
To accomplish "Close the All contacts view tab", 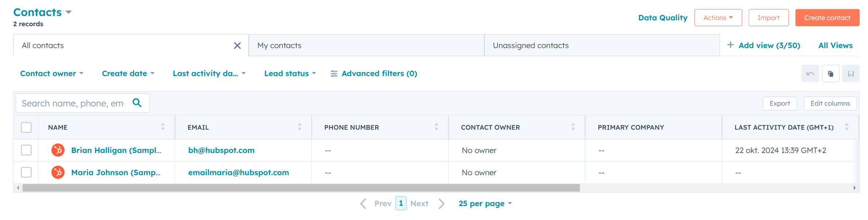I will pyautogui.click(x=237, y=46).
